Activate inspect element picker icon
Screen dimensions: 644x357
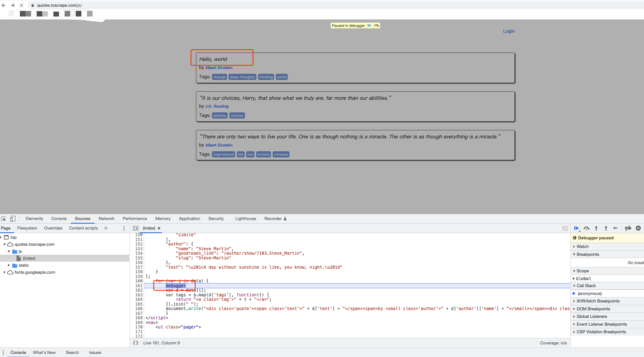pos(4,219)
